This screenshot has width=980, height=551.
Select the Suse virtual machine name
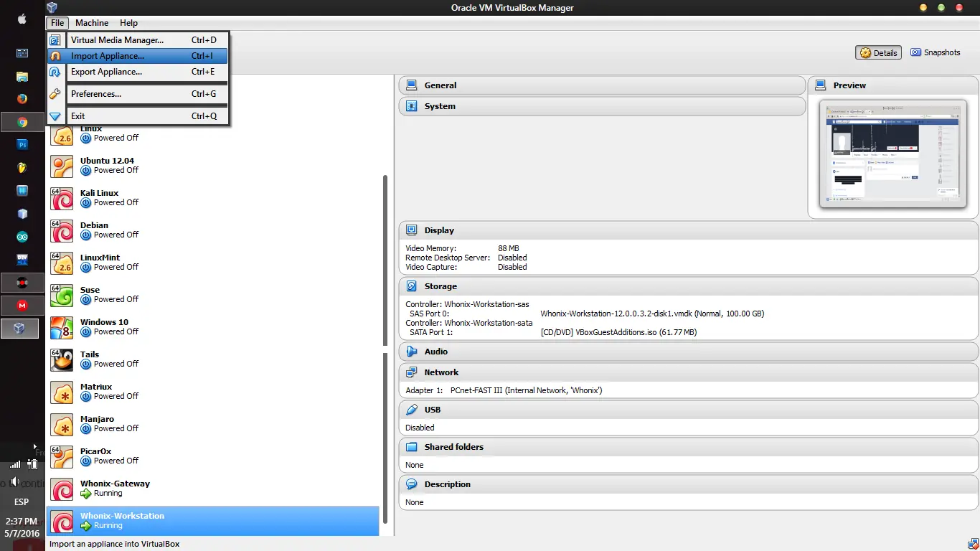point(90,290)
